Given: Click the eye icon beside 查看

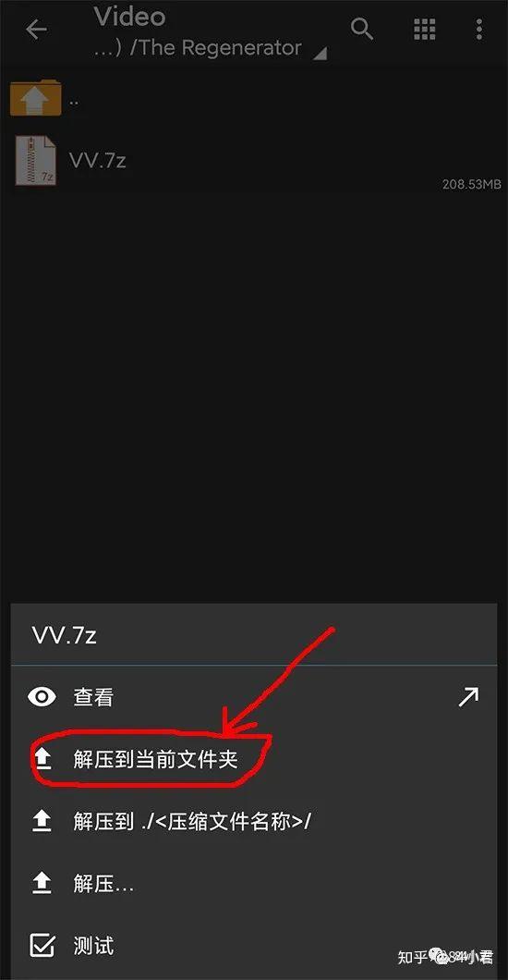Looking at the screenshot, I should [x=42, y=697].
